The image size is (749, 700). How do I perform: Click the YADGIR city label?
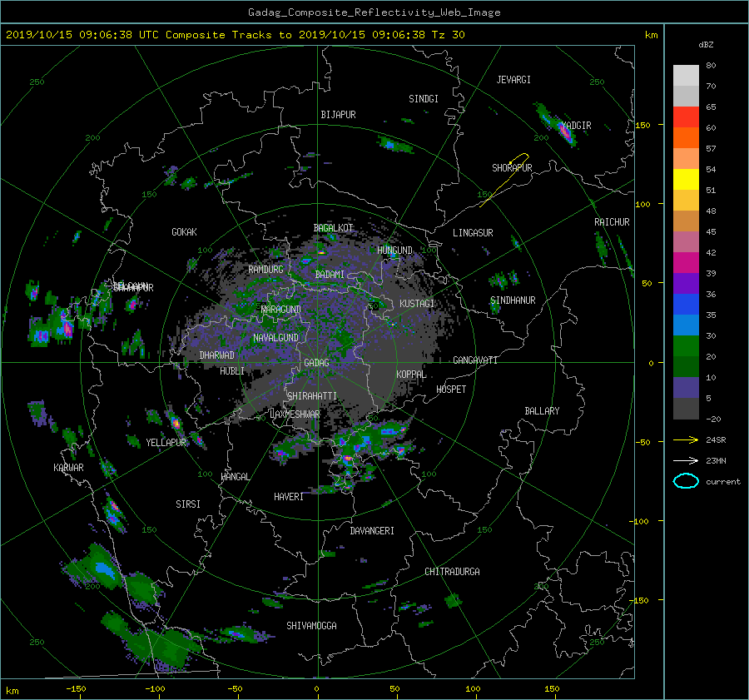576,126
